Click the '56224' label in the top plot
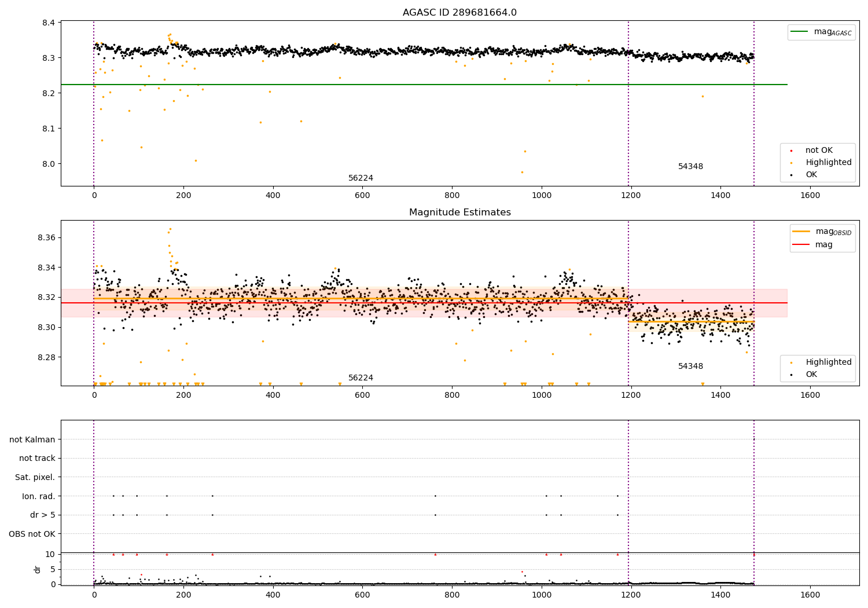 click(361, 178)
